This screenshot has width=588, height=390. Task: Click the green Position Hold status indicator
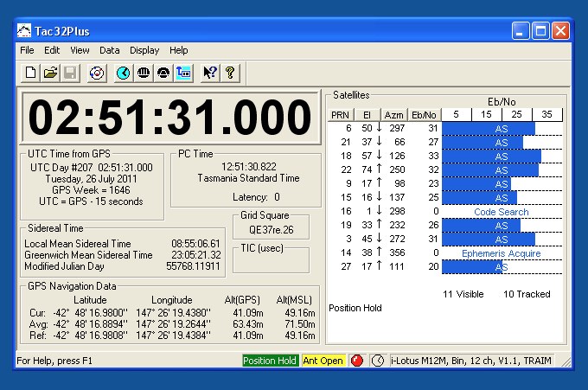coord(270,361)
